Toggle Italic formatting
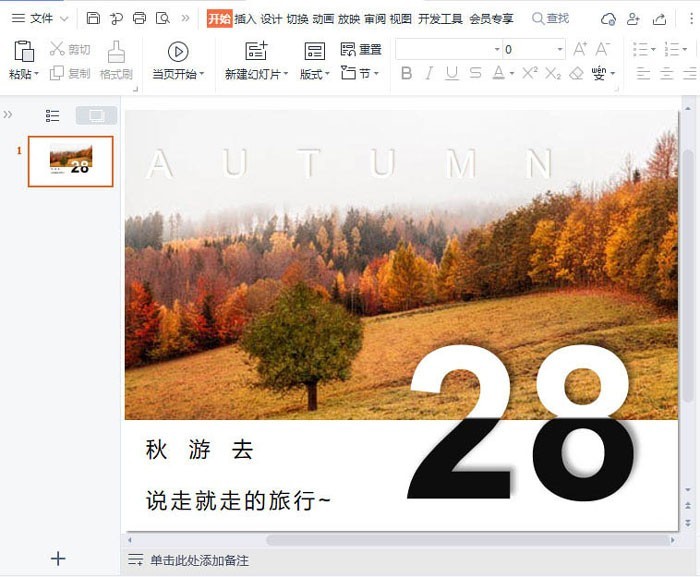This screenshot has height=577, width=700. click(x=429, y=73)
